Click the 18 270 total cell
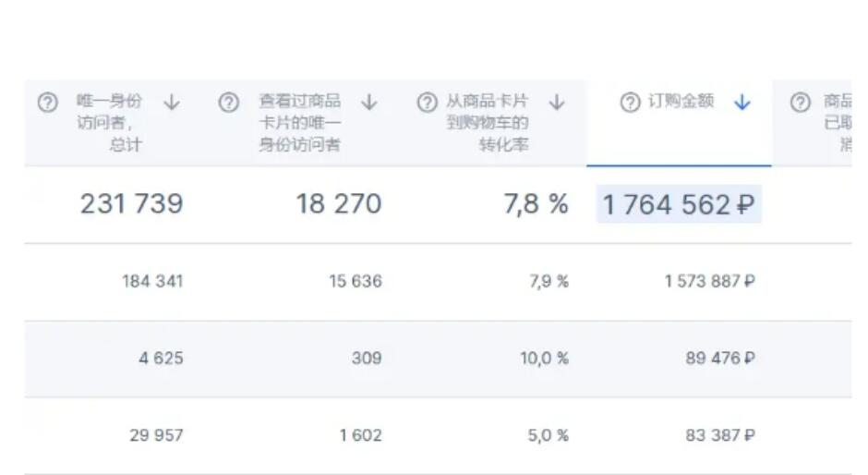Image resolution: width=868 pixels, height=475 pixels. [339, 204]
